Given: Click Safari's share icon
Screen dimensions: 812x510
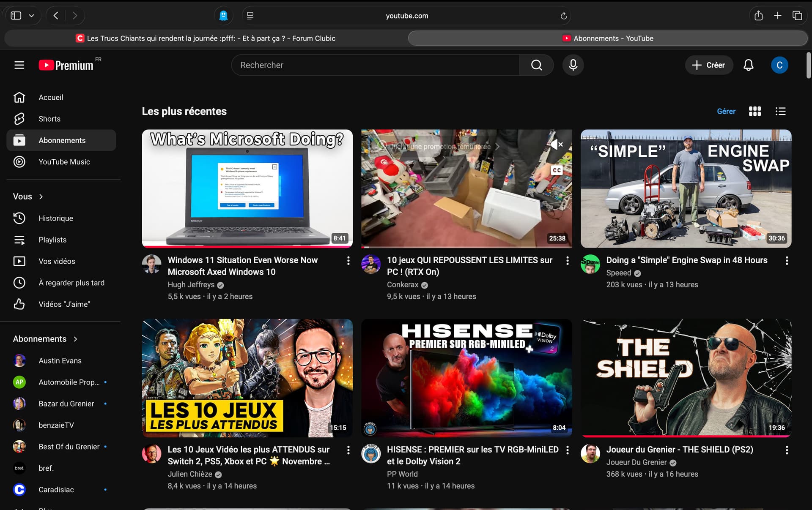Looking at the screenshot, I should click(758, 16).
